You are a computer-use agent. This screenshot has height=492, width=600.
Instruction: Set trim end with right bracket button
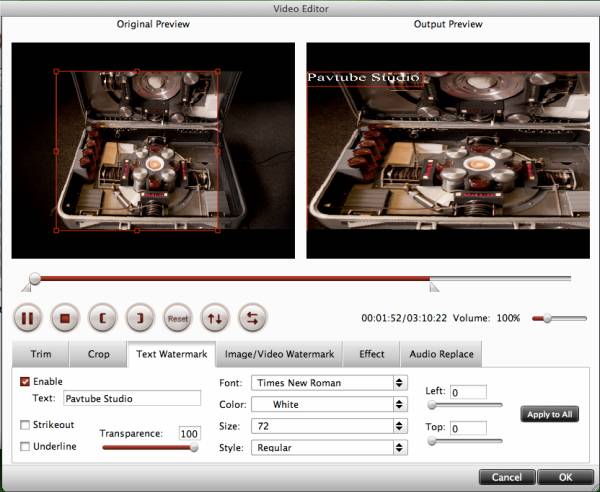click(x=140, y=318)
